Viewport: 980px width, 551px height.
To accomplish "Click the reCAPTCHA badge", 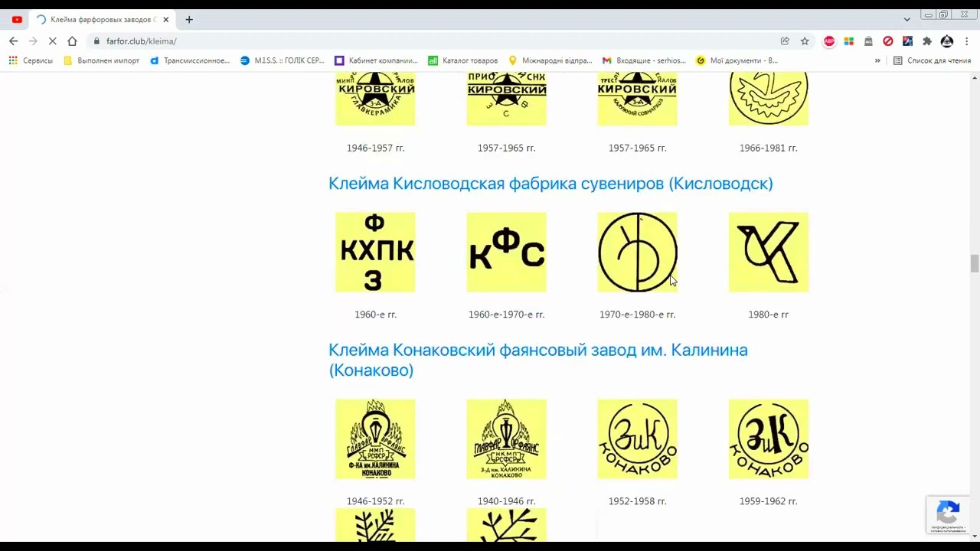I will point(949,514).
